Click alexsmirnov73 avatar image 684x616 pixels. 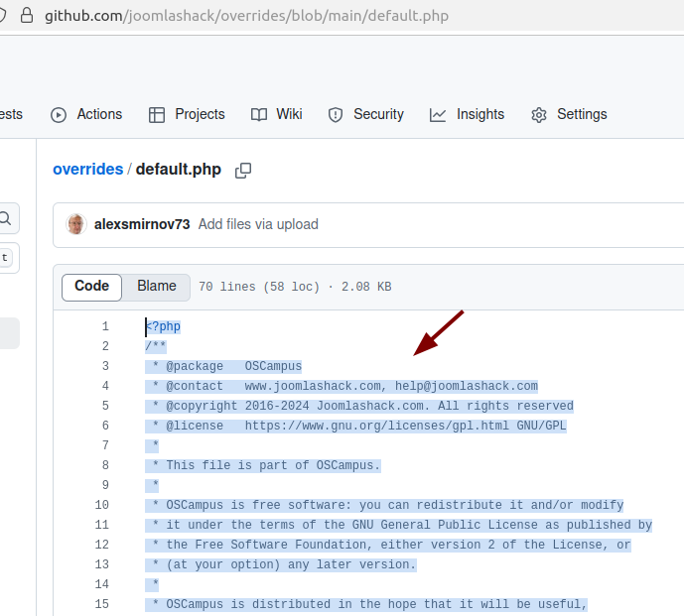coord(76,224)
